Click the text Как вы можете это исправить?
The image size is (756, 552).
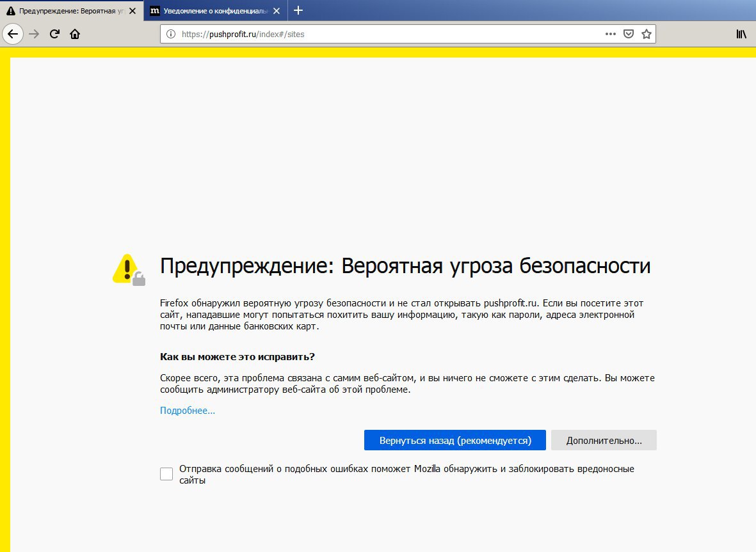[237, 357]
